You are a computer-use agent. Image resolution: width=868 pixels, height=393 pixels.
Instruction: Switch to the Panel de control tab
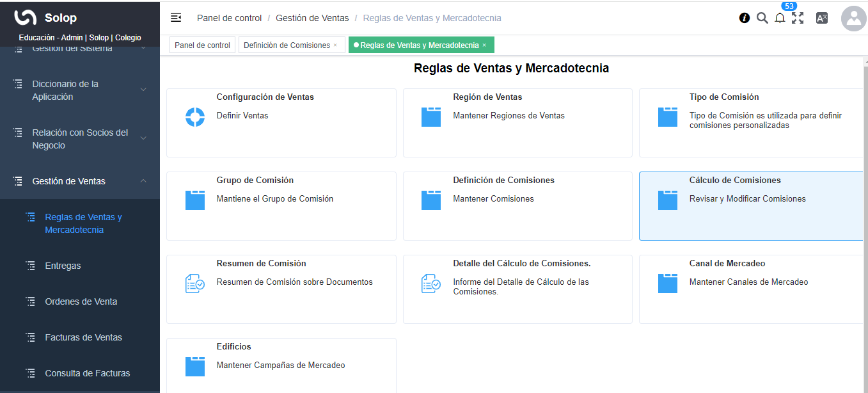coord(202,45)
